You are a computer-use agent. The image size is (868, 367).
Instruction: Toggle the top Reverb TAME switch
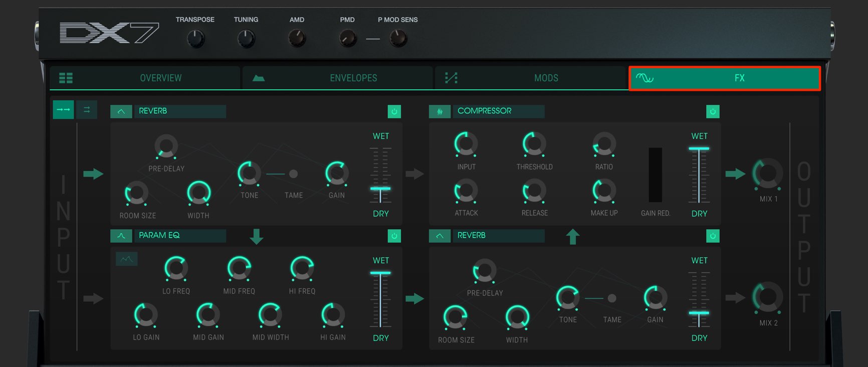coord(294,174)
